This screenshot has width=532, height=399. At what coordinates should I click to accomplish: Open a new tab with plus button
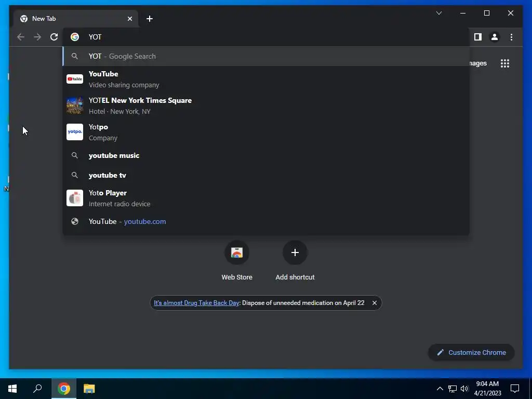click(150, 19)
